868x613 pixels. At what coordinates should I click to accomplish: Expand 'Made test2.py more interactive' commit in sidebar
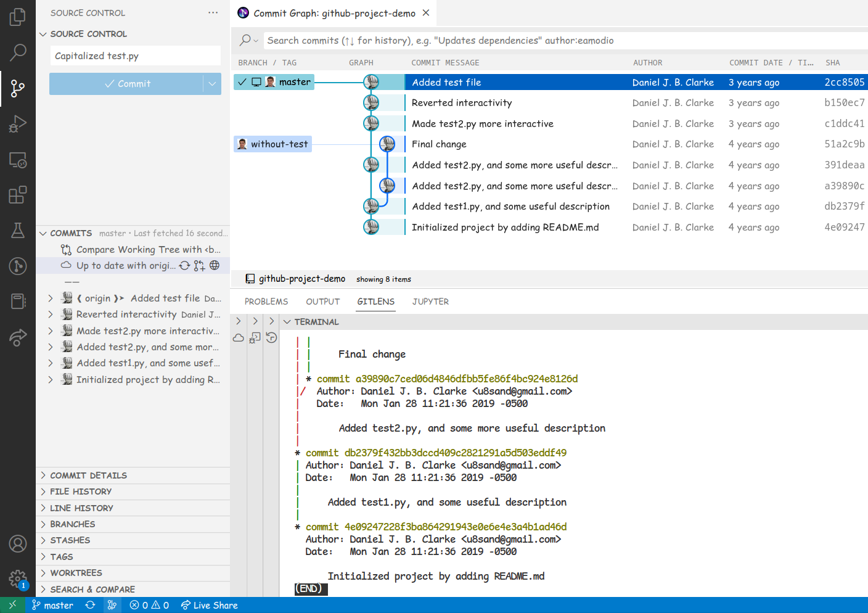point(51,331)
